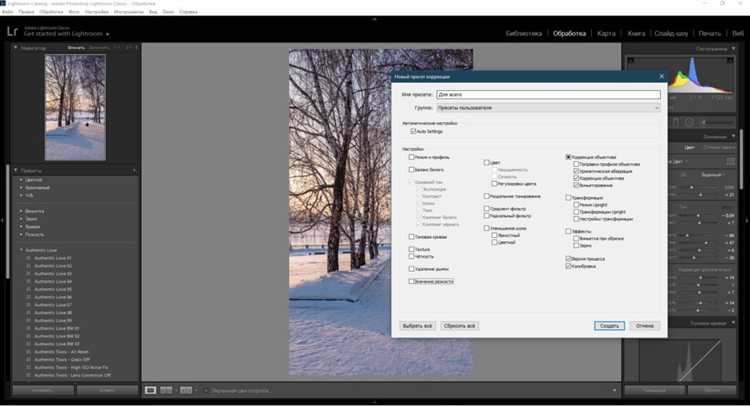The width and height of the screenshot is (750, 406).
Task: Click the Выбрать всё button
Action: coord(418,326)
